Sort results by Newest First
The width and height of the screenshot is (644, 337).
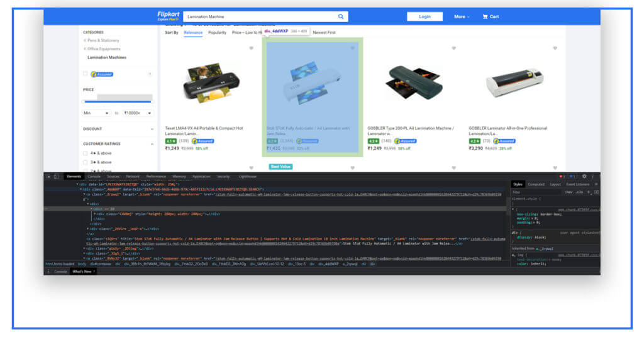(324, 33)
